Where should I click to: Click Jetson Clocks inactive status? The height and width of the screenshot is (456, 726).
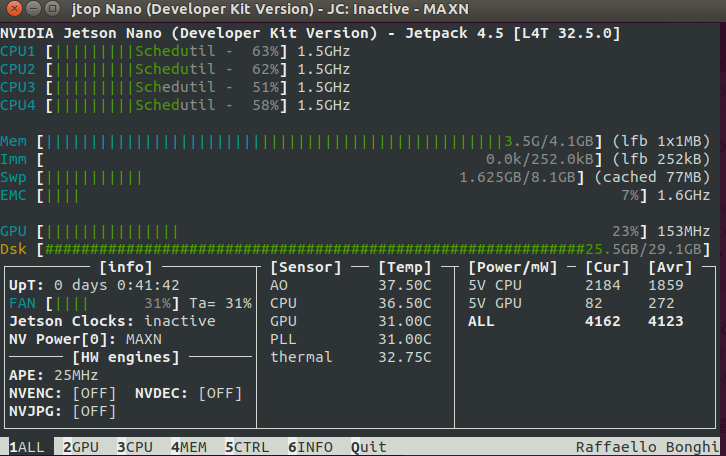(180, 321)
